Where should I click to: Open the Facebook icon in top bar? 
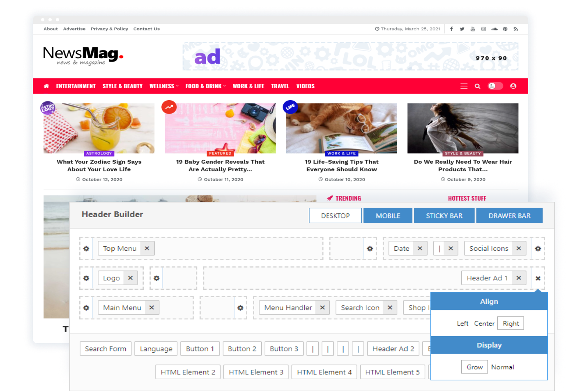pyautogui.click(x=451, y=29)
